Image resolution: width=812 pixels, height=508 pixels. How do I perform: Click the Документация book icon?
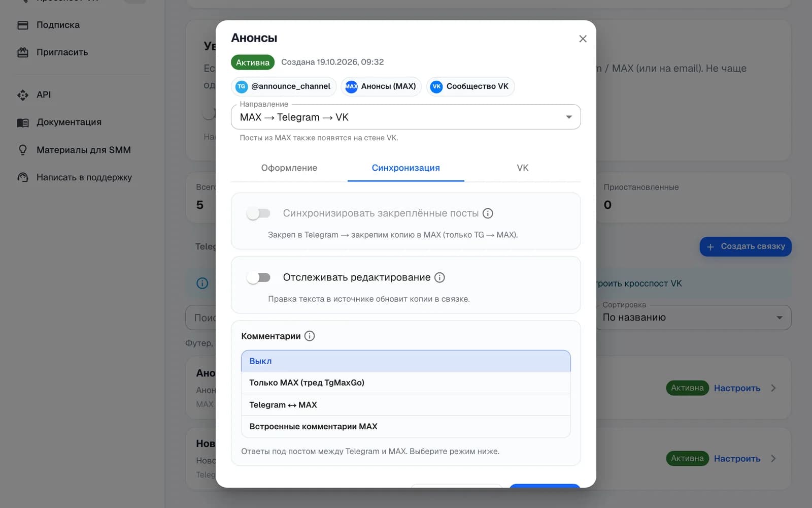(x=23, y=122)
